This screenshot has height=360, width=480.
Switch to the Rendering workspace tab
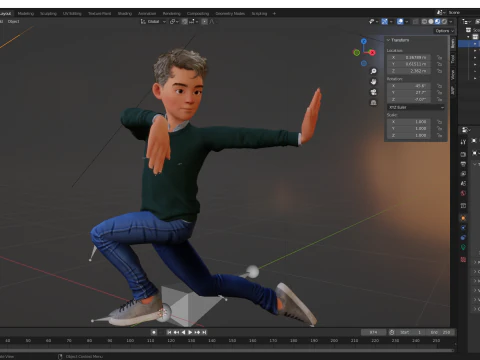(171, 14)
